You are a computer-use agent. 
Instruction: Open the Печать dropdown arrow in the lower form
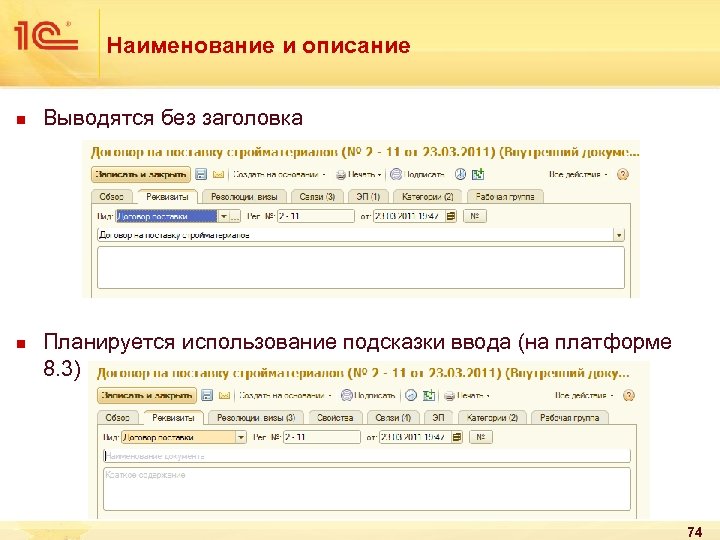[488, 396]
